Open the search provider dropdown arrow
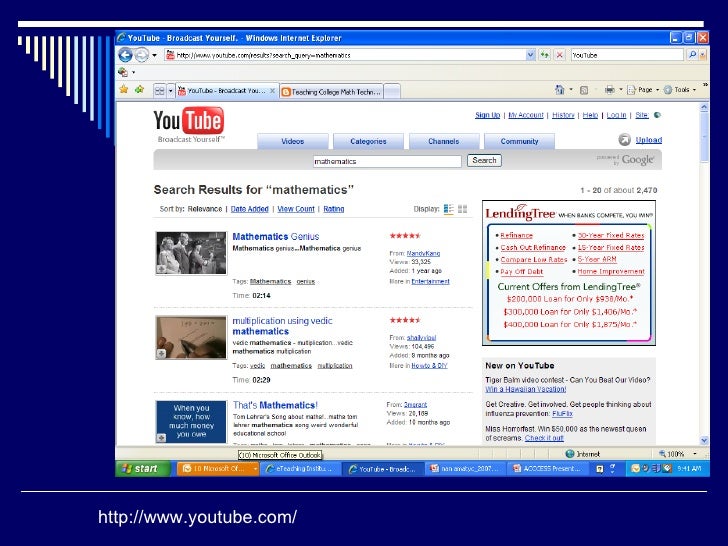The image size is (728, 546). pos(702,55)
